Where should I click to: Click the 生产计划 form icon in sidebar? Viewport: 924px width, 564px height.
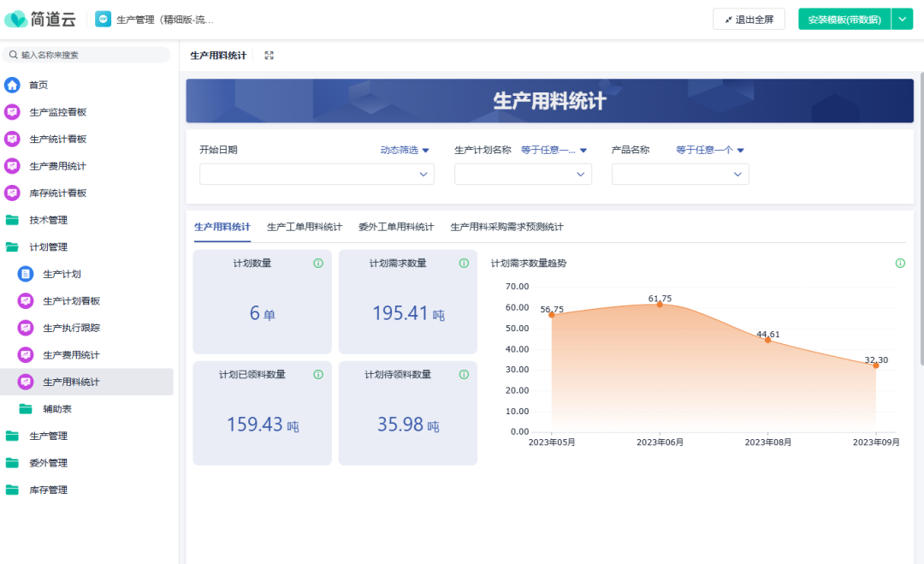tap(26, 274)
